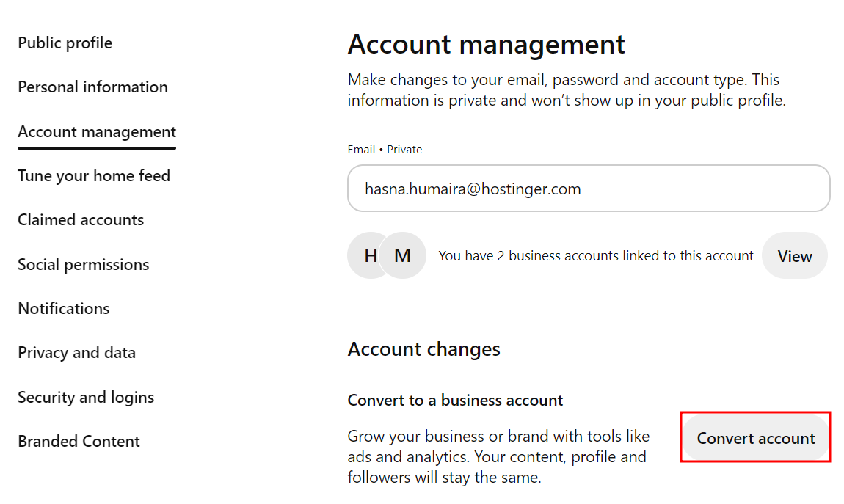
Task: Click the Account management page heading
Action: pos(486,44)
